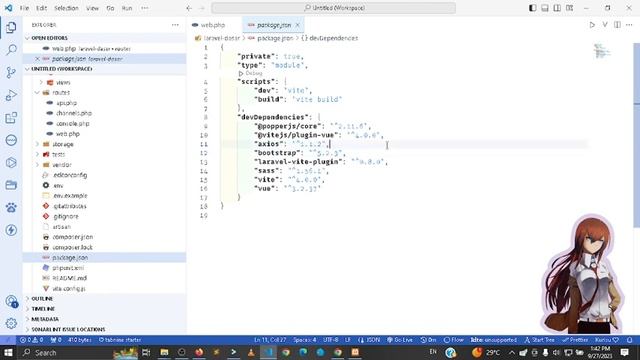640x360 pixels.
Task: Open the Extensions view
Action: pyautogui.click(x=11, y=118)
